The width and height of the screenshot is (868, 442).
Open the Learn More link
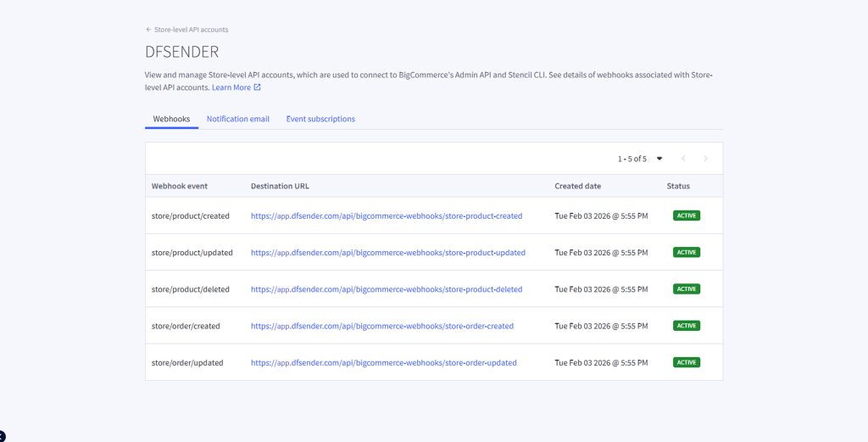click(x=231, y=87)
